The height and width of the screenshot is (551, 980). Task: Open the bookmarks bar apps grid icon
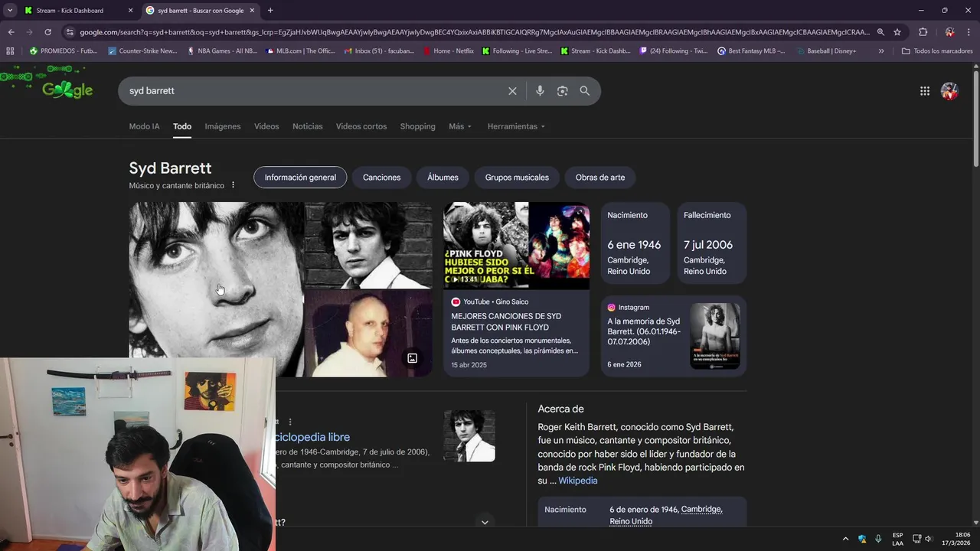[10, 51]
